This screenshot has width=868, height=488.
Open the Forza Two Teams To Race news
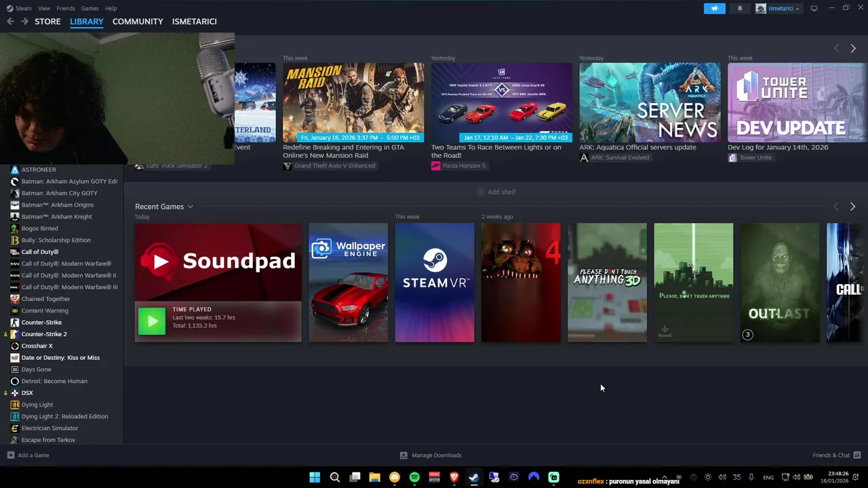(502, 102)
